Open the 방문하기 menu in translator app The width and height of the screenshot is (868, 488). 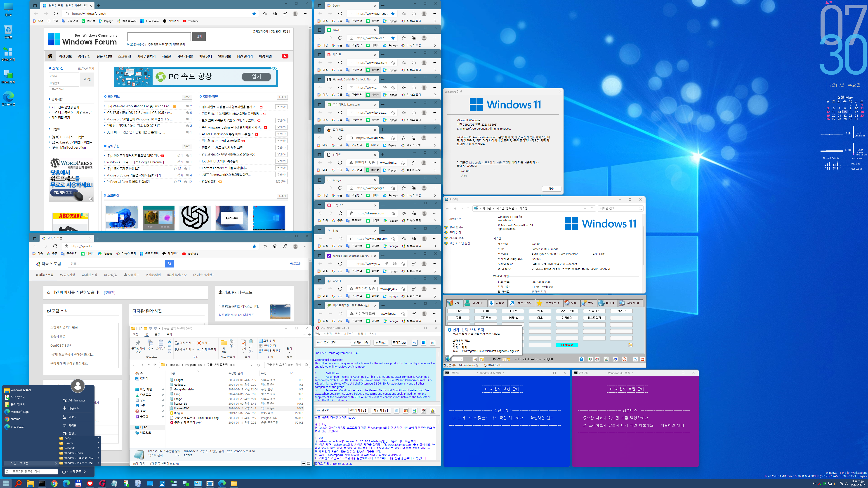(349, 333)
